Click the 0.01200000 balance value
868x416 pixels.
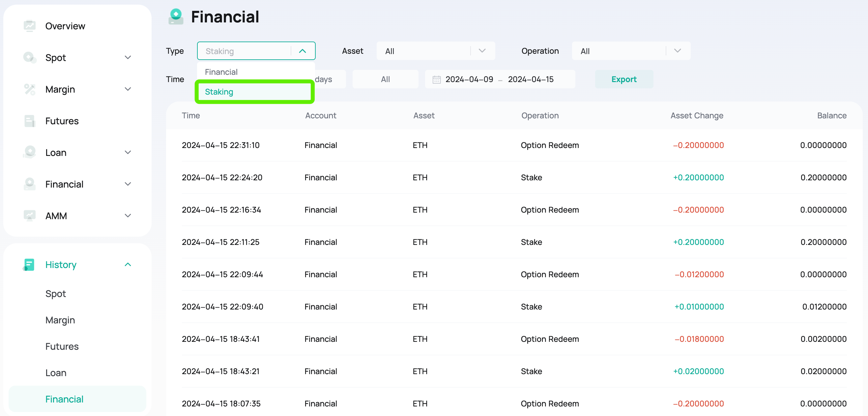[x=824, y=307]
